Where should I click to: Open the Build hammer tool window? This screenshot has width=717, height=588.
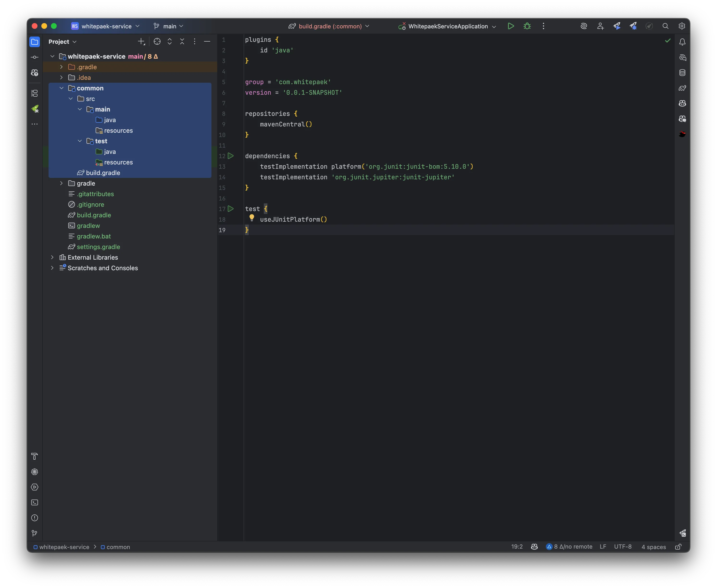coord(35,456)
